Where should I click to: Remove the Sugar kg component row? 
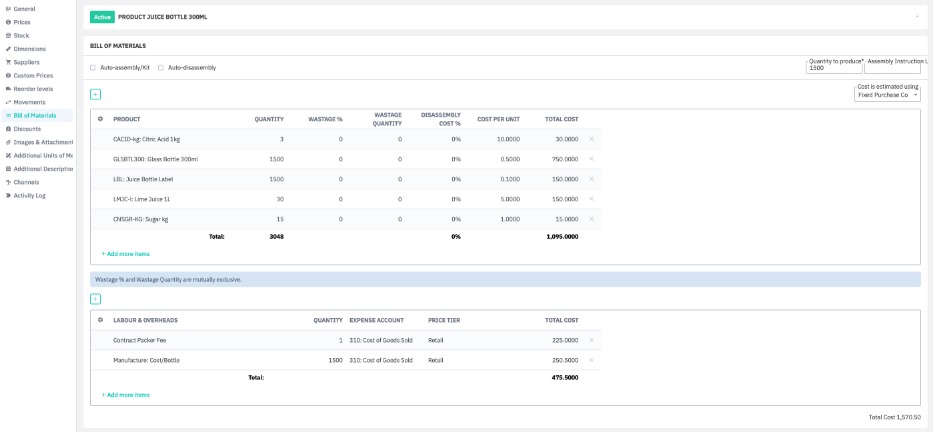pyautogui.click(x=591, y=219)
